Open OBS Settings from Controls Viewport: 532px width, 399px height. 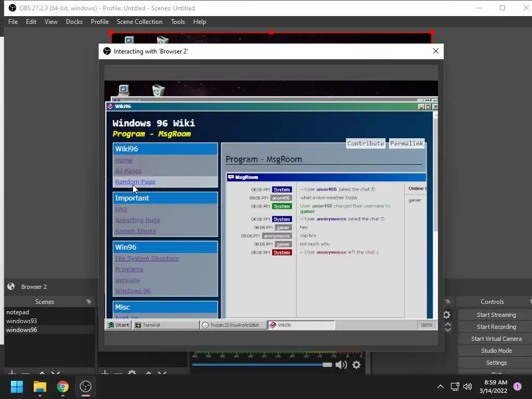(496, 362)
